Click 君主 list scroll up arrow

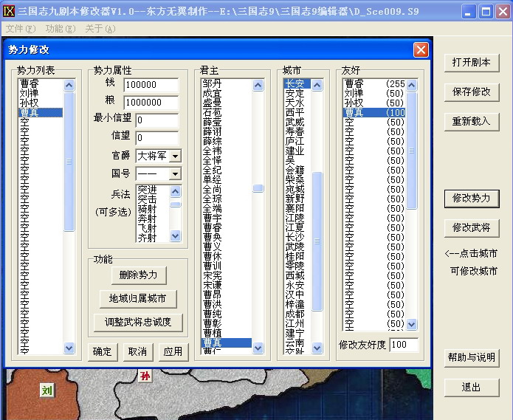[x=258, y=86]
